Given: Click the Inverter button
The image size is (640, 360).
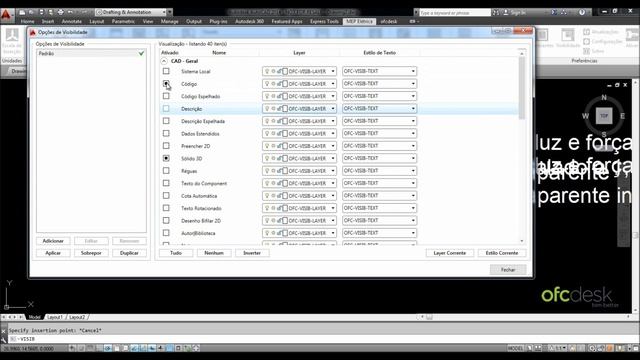Looking at the screenshot, I should [x=252, y=253].
